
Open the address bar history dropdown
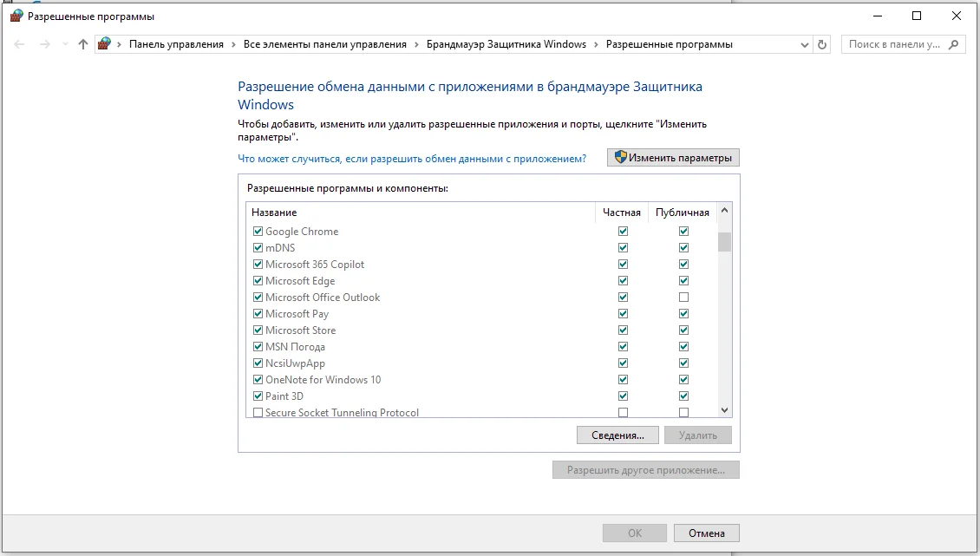[805, 44]
